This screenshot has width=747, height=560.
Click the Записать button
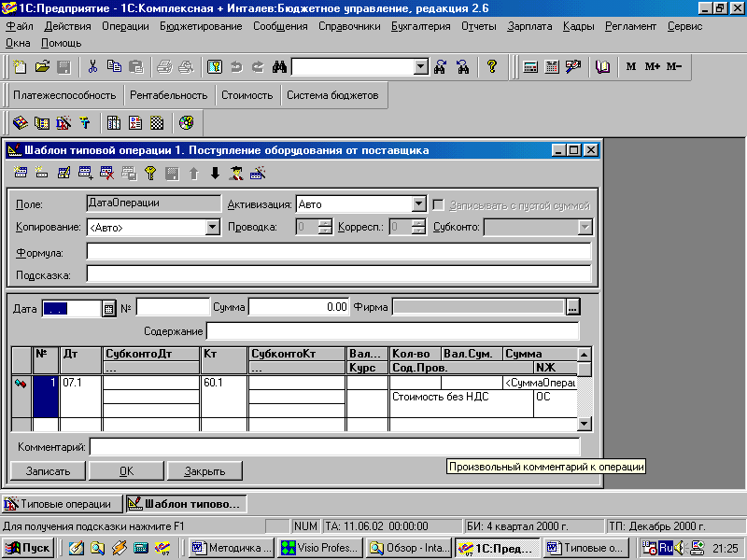48,471
